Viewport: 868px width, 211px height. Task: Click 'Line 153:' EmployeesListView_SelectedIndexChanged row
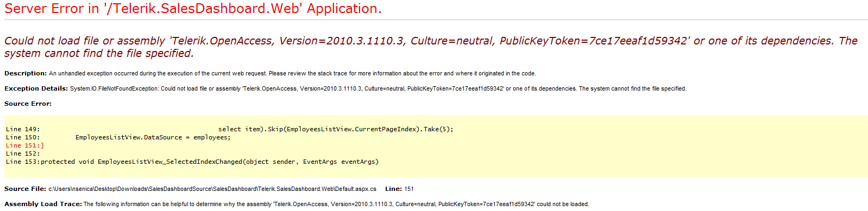tap(192, 162)
